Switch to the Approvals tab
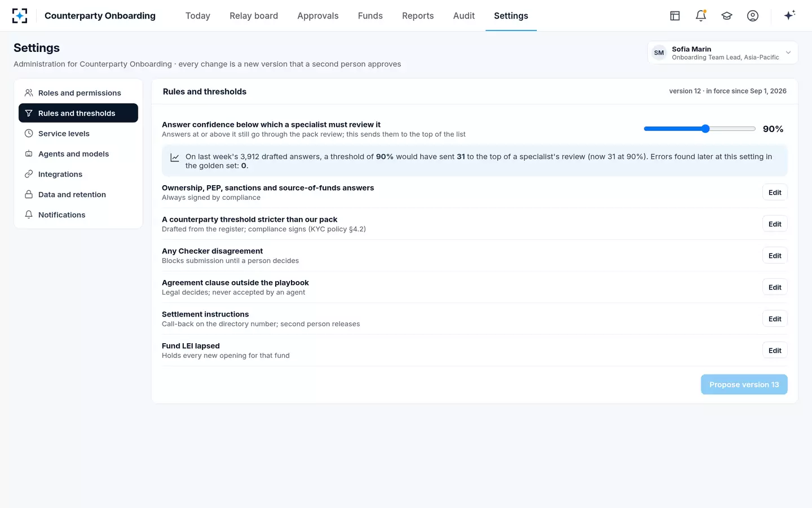Image resolution: width=812 pixels, height=508 pixels. click(318, 16)
